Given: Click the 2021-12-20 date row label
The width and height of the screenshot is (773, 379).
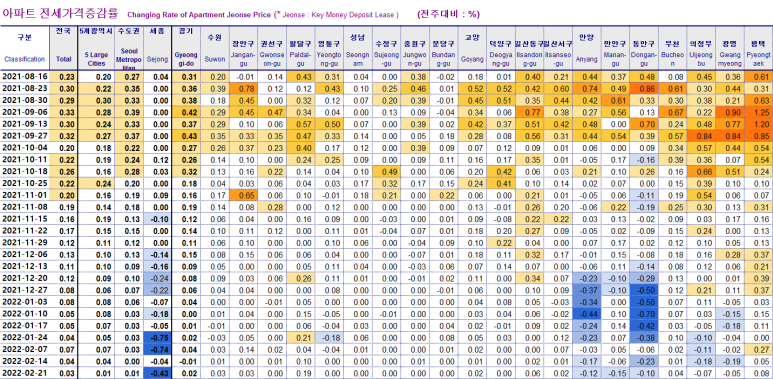Looking at the screenshot, I should point(25,278).
